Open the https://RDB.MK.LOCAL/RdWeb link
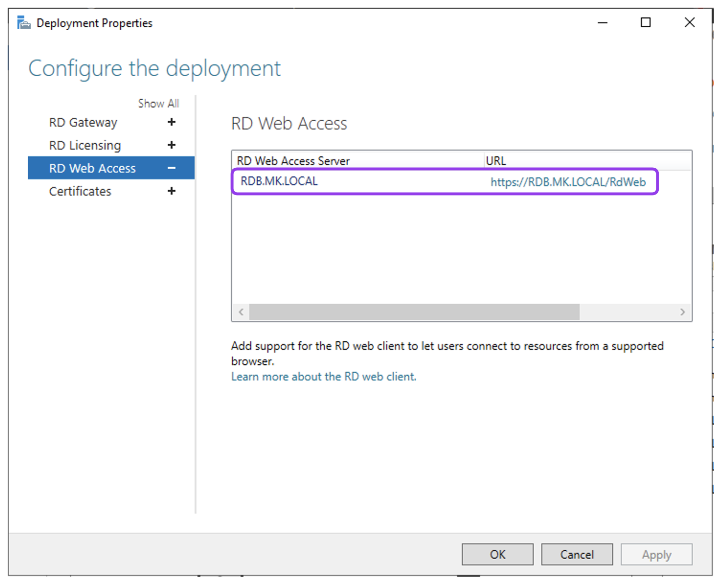This screenshot has width=721, height=588. click(568, 182)
